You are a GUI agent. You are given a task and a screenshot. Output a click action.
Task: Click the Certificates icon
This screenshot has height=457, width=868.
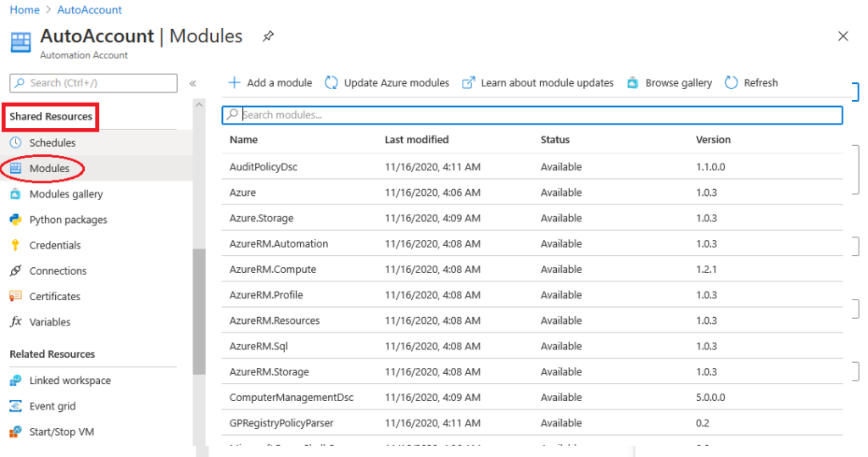click(x=15, y=296)
